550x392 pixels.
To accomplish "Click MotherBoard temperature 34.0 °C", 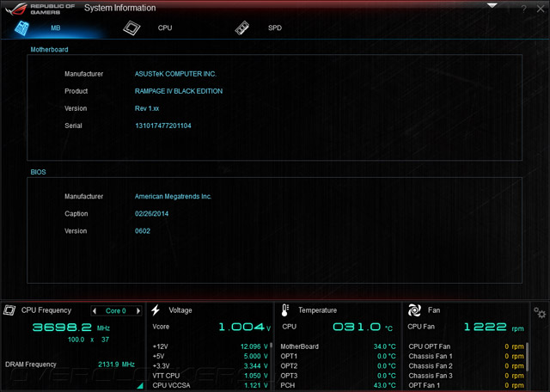I will 384,346.
